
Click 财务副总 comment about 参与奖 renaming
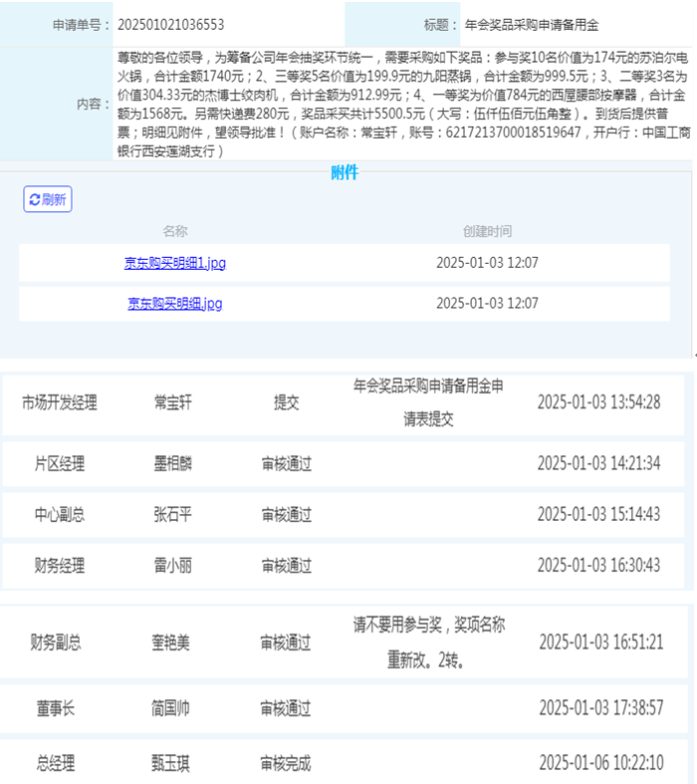click(x=428, y=643)
